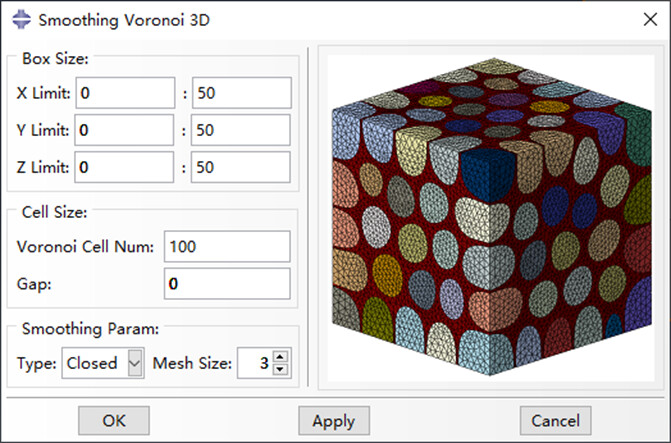Click the X Limit maximum field
Screen dimensions: 671x443
[x=242, y=93]
